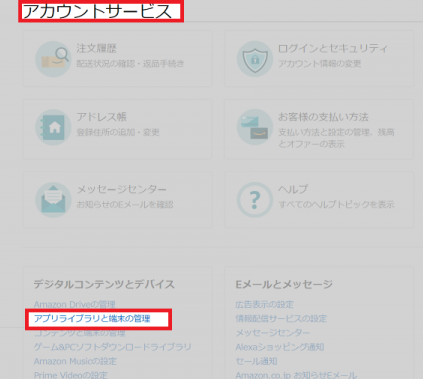Open the ヘルプ card
423x379 pixels.
(x=319, y=200)
